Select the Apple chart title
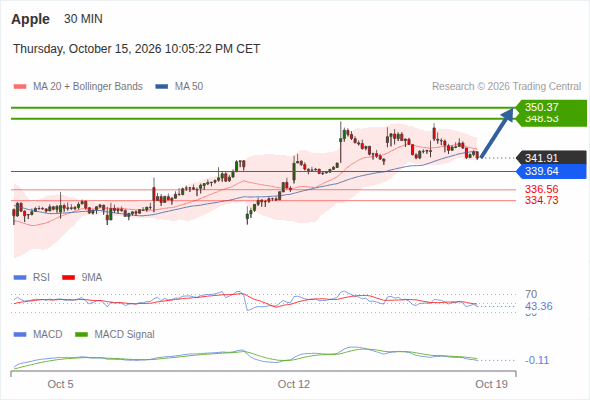The height and width of the screenshot is (400, 590). tap(30, 19)
